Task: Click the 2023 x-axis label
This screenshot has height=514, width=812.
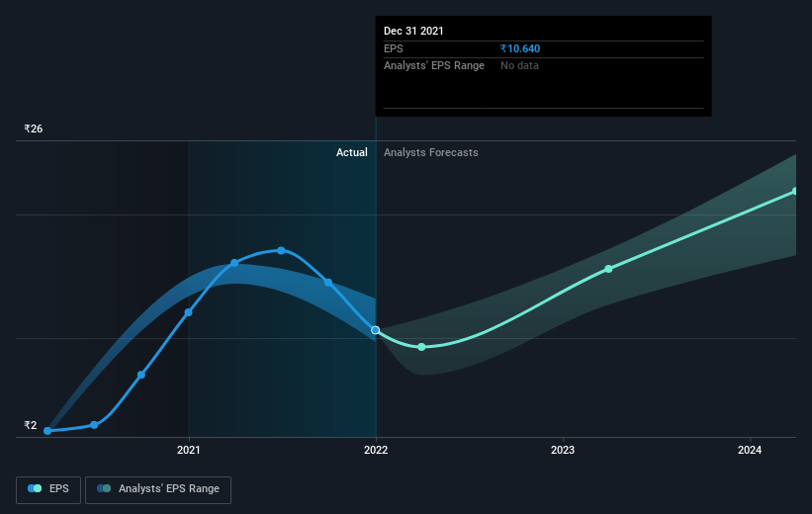Action: [x=563, y=450]
